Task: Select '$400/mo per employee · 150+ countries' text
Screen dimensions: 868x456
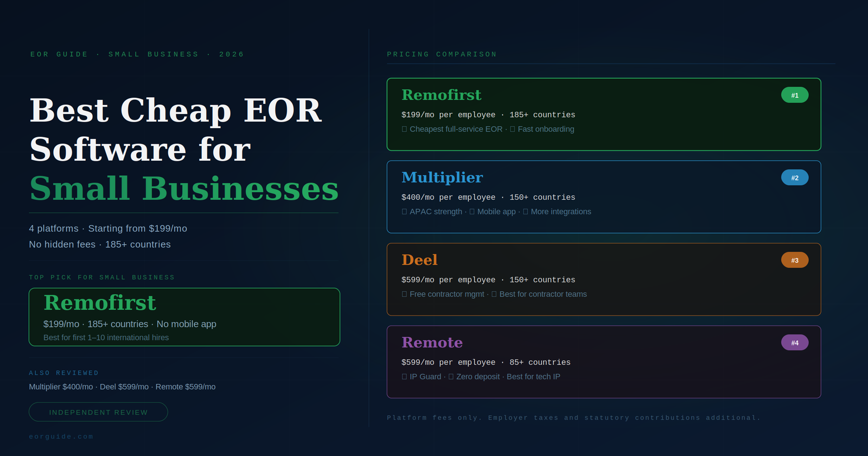Action: [x=488, y=198]
